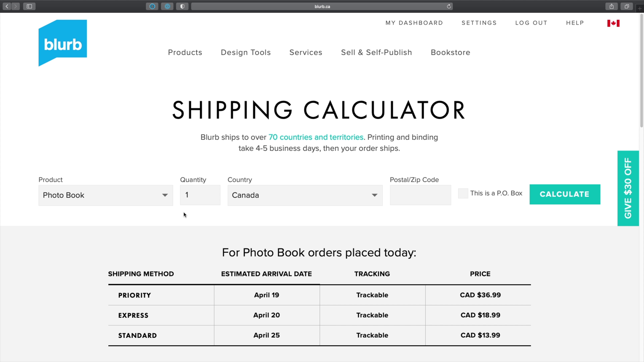
Task: Click the Postal/Zip Code field
Action: [x=420, y=195]
